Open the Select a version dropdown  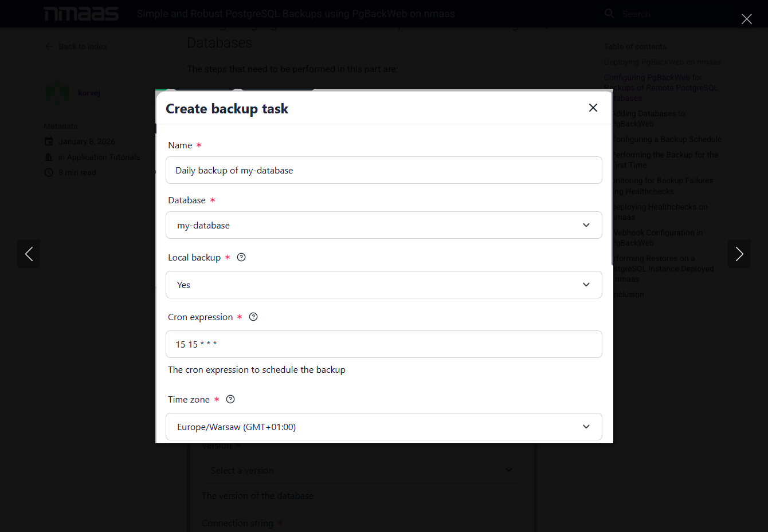pyautogui.click(x=362, y=470)
